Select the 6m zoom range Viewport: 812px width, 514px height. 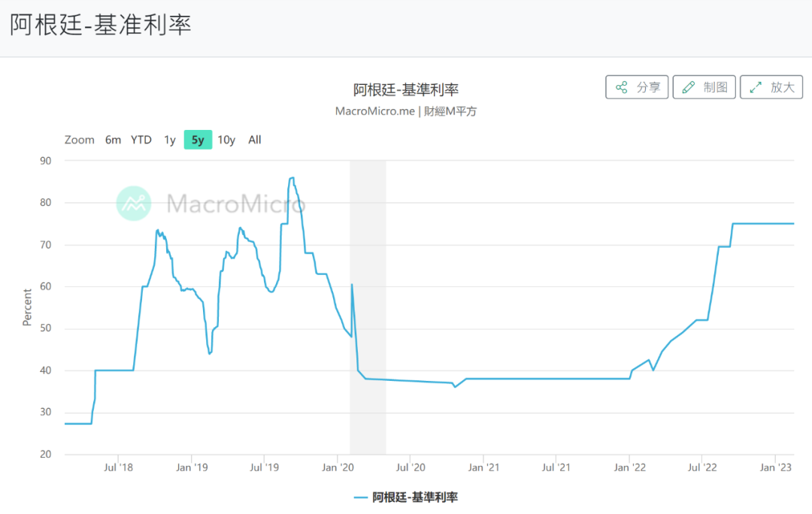pyautogui.click(x=113, y=140)
